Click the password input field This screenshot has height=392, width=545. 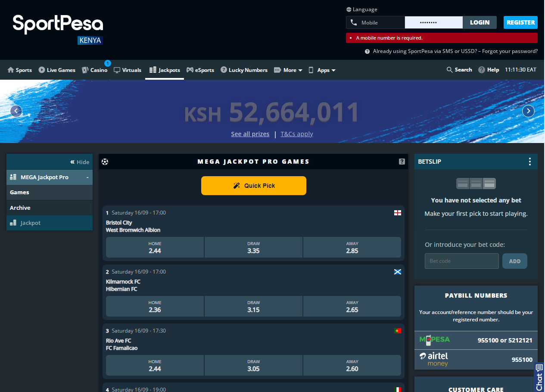(434, 22)
